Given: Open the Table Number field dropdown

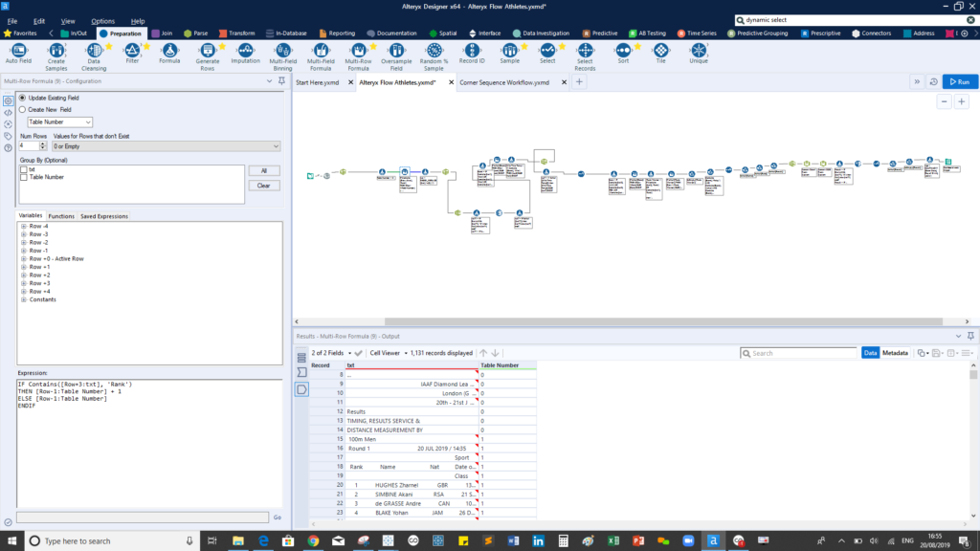Looking at the screenshot, I should point(60,122).
